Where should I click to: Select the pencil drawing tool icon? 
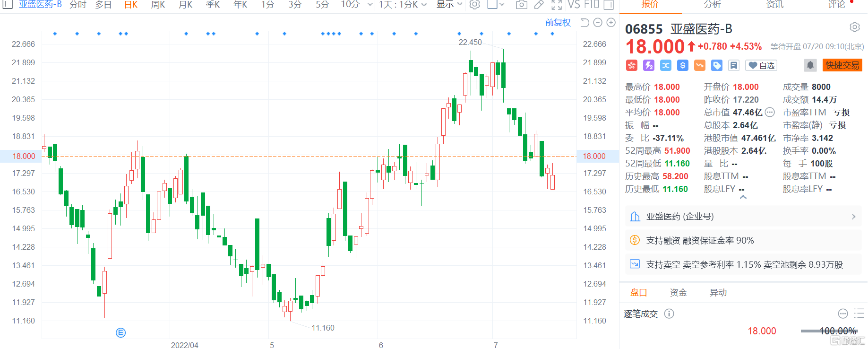coord(539,5)
